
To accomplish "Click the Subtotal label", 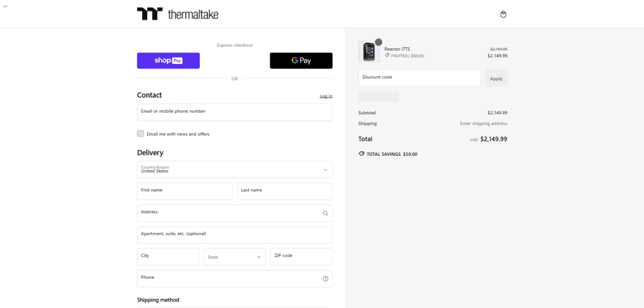I will (367, 113).
